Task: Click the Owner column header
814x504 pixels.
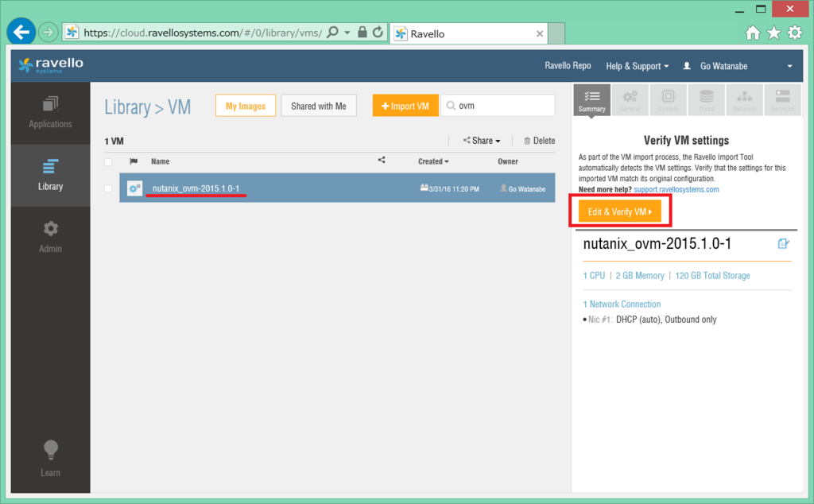Action: point(508,161)
